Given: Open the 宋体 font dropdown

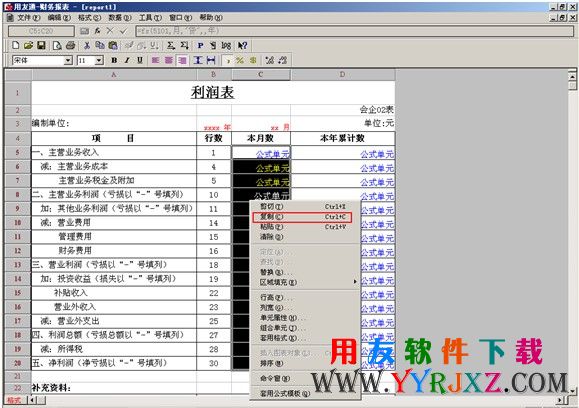Looking at the screenshot, I should pyautogui.click(x=68, y=60).
